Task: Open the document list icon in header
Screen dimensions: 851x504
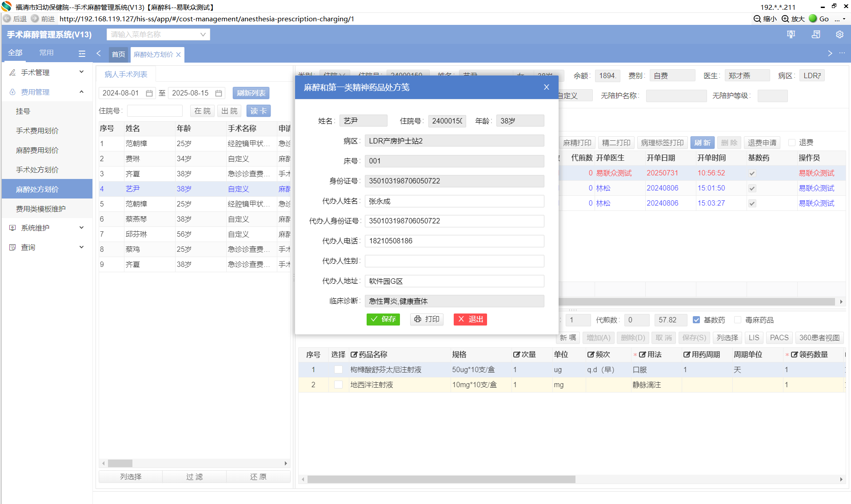Action: pyautogui.click(x=816, y=35)
